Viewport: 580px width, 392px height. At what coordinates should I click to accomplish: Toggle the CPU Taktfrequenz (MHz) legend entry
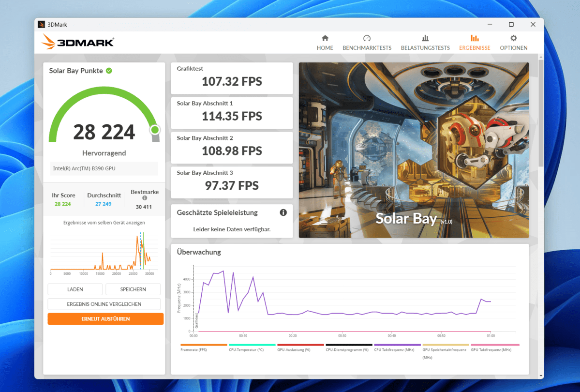pos(397,347)
